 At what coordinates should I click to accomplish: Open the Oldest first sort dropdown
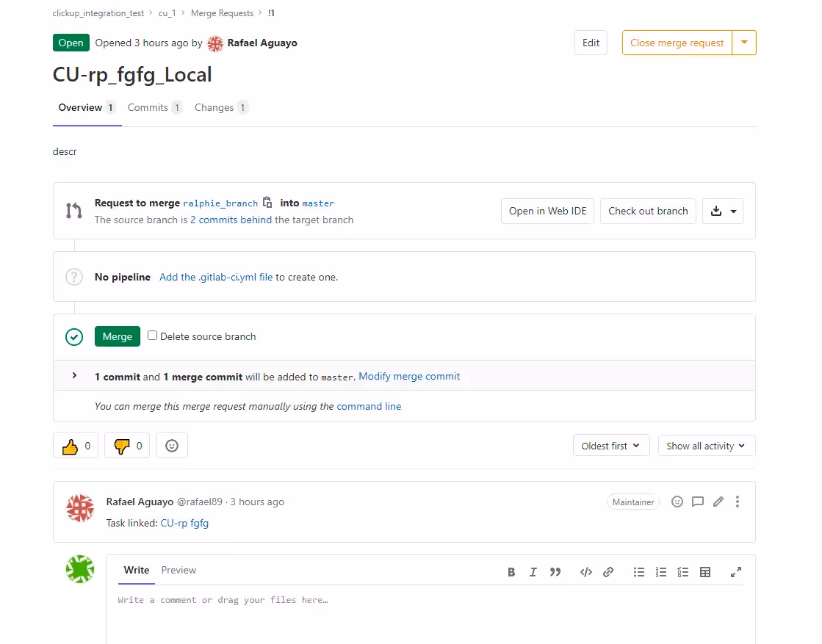pos(610,445)
